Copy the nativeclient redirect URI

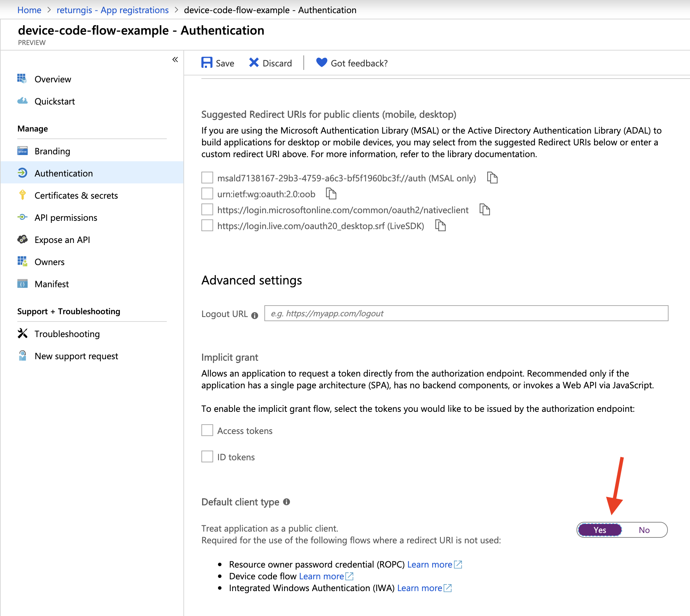484,210
